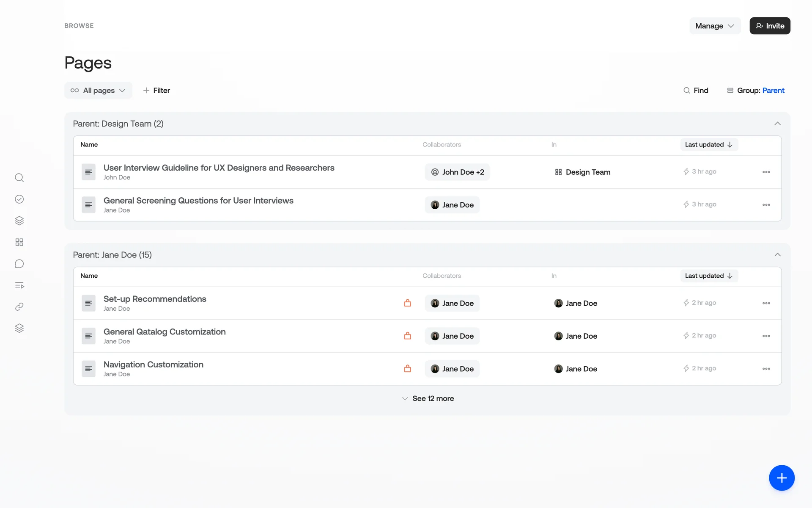The height and width of the screenshot is (508, 812).
Task: Open the chat bubble icon in sidebar
Action: point(19,264)
